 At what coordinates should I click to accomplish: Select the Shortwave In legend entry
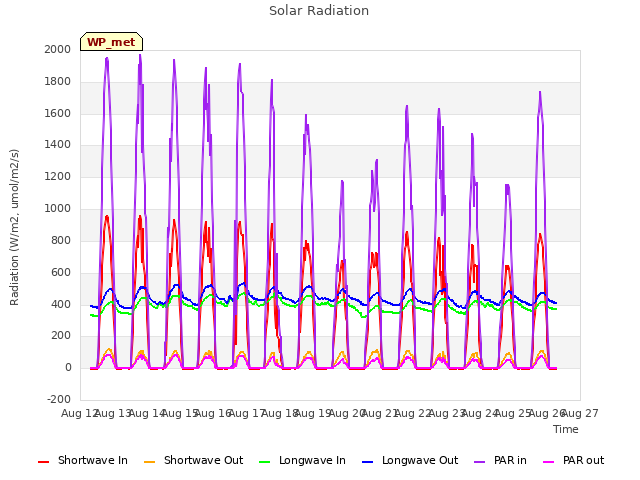(83, 461)
